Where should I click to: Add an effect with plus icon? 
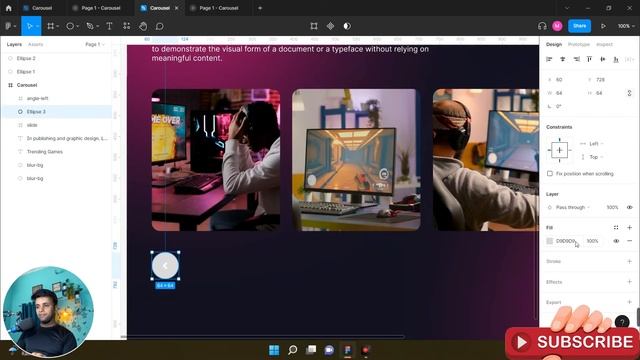point(629,282)
